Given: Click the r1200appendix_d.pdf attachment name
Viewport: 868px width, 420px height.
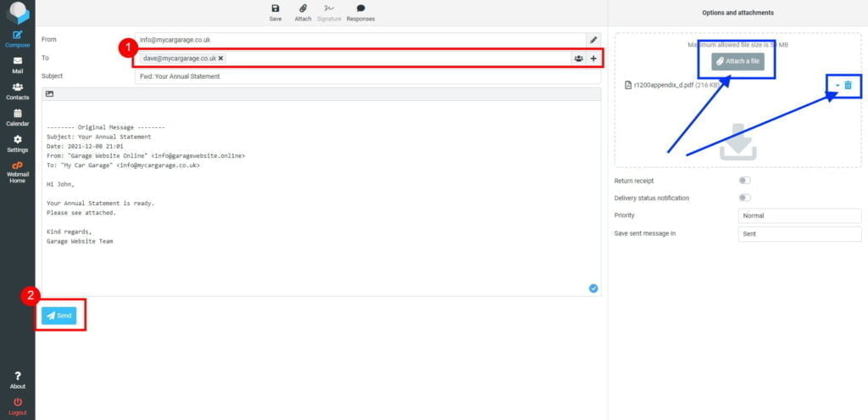Looking at the screenshot, I should (x=664, y=85).
